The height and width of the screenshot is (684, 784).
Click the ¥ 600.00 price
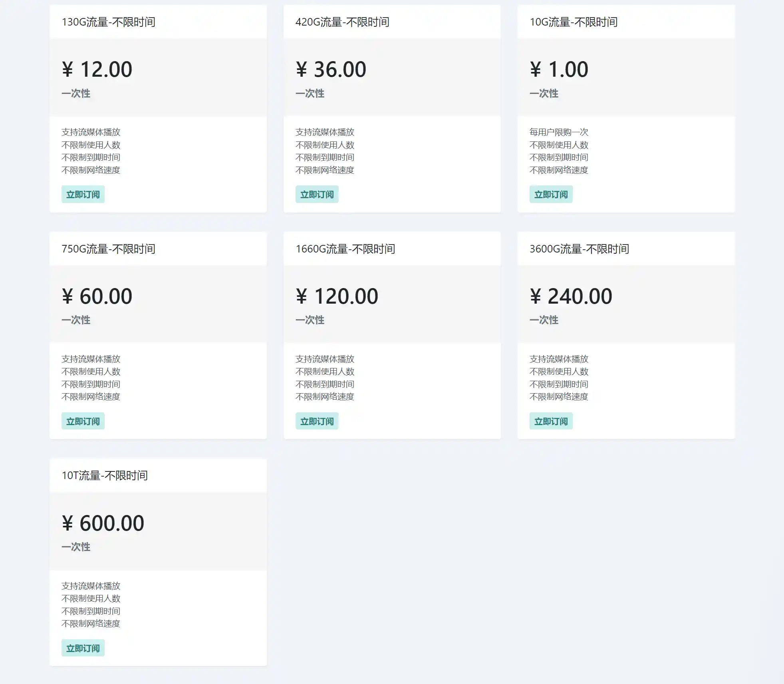(x=103, y=523)
